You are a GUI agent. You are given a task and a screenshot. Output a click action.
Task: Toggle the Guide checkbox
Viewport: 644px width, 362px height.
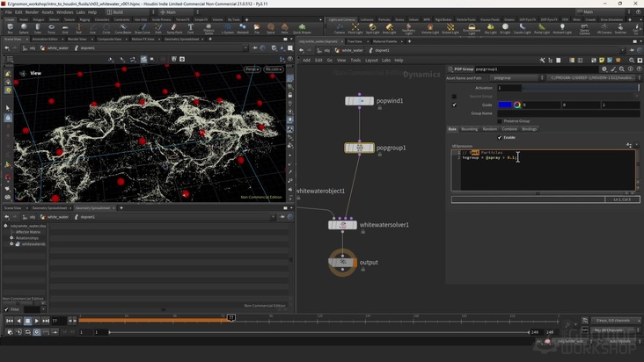455,105
